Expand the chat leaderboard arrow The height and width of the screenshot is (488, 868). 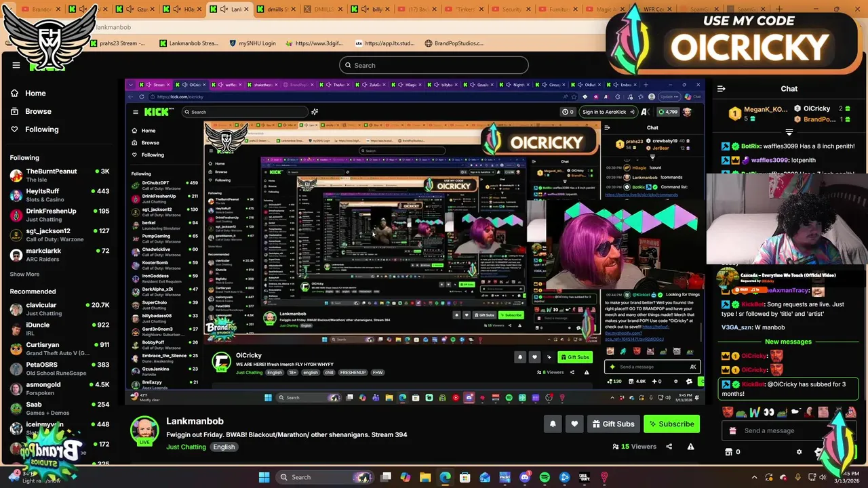click(x=789, y=132)
